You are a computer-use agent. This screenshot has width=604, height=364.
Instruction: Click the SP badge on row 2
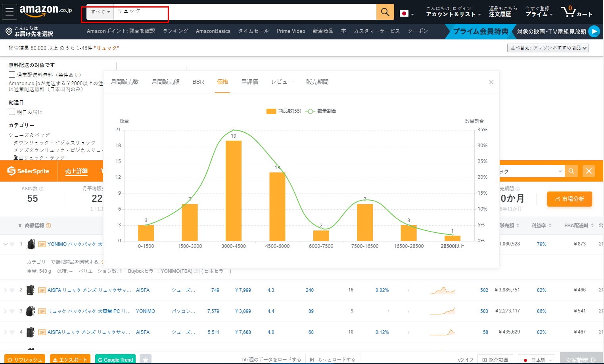(42, 290)
